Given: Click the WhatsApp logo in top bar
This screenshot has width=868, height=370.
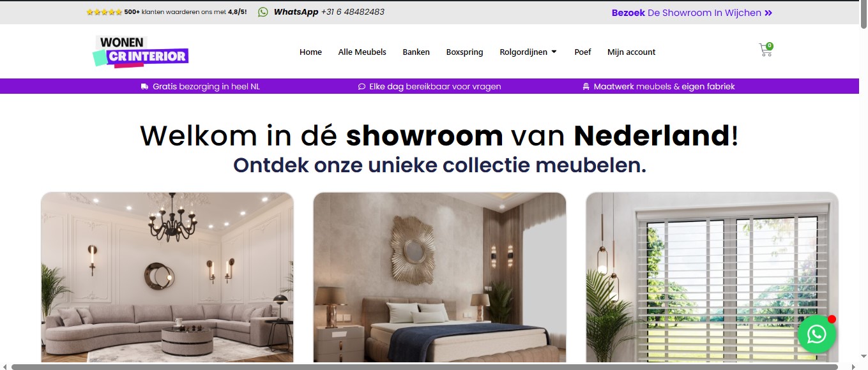Looking at the screenshot, I should (263, 12).
